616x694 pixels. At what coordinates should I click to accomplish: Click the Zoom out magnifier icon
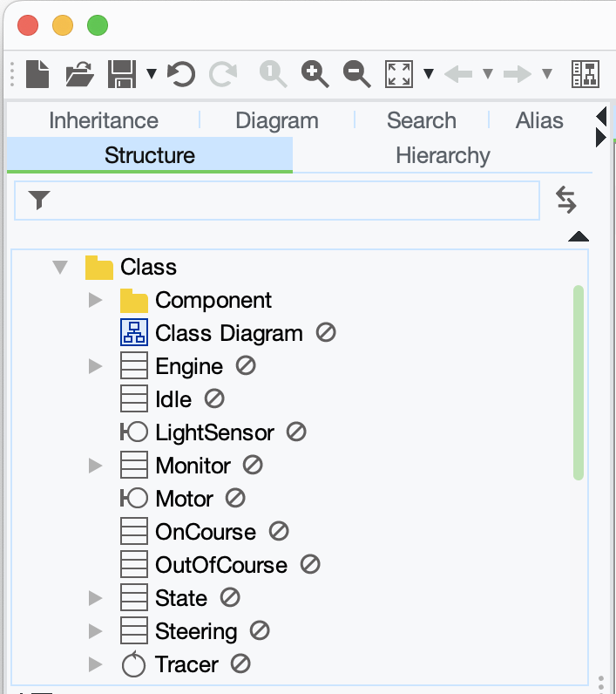pyautogui.click(x=356, y=74)
